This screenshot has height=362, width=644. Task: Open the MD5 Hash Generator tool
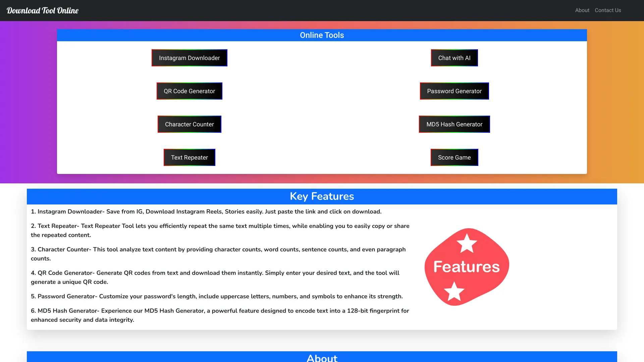tap(454, 124)
